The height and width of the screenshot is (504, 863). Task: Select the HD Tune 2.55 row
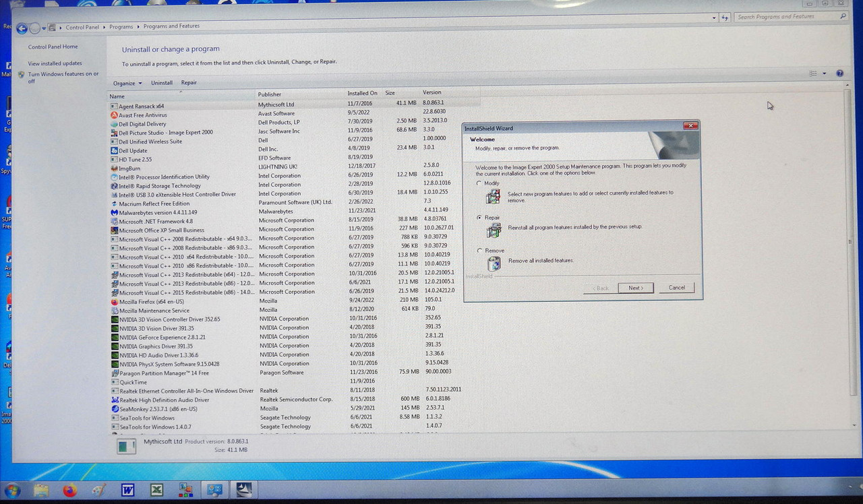pyautogui.click(x=295, y=159)
